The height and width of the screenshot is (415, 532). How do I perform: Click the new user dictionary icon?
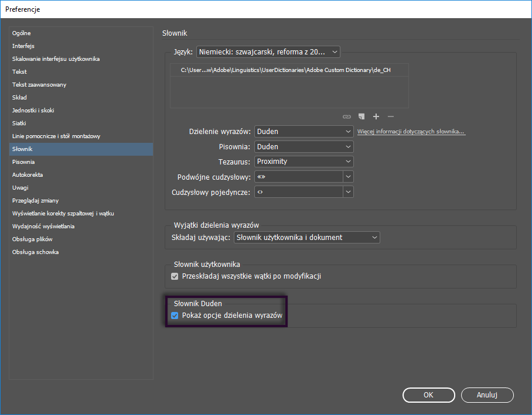tap(362, 116)
